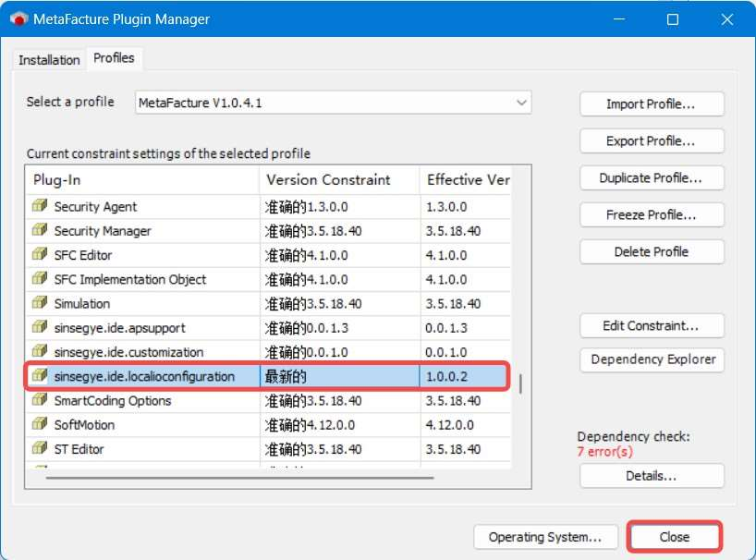Select the Profiles tab
Viewport: 756px width, 560px height.
pyautogui.click(x=114, y=58)
